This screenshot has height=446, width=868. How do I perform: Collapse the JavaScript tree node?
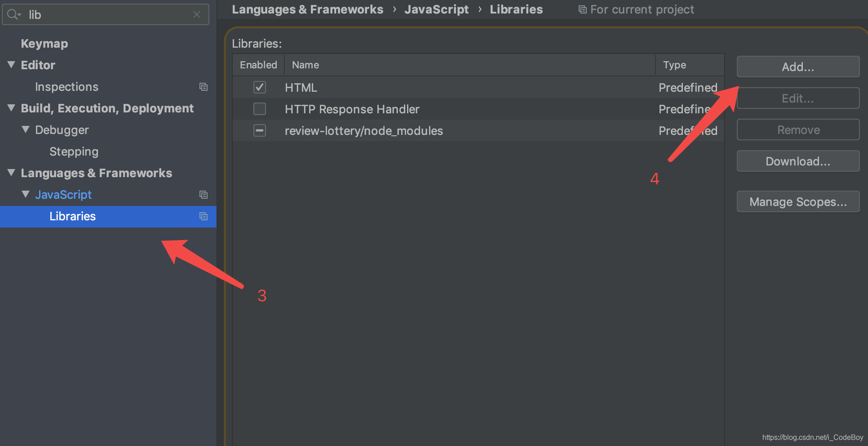tap(26, 194)
